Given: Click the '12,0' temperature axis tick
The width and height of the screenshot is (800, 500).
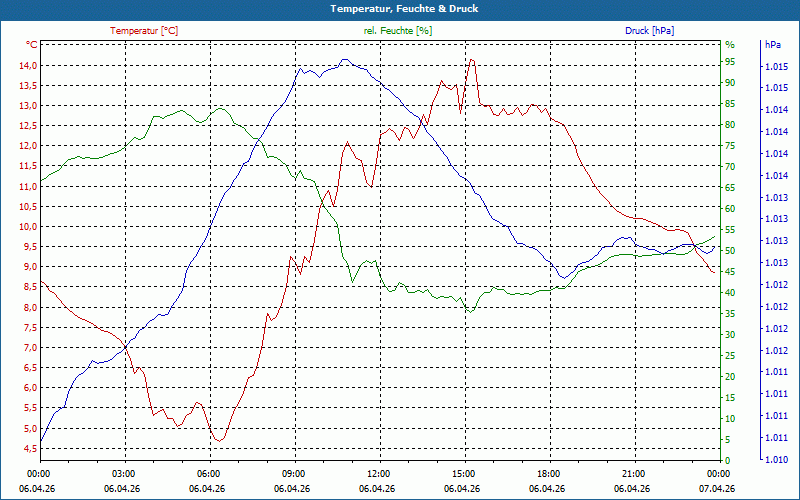Looking at the screenshot, I should click(29, 146).
